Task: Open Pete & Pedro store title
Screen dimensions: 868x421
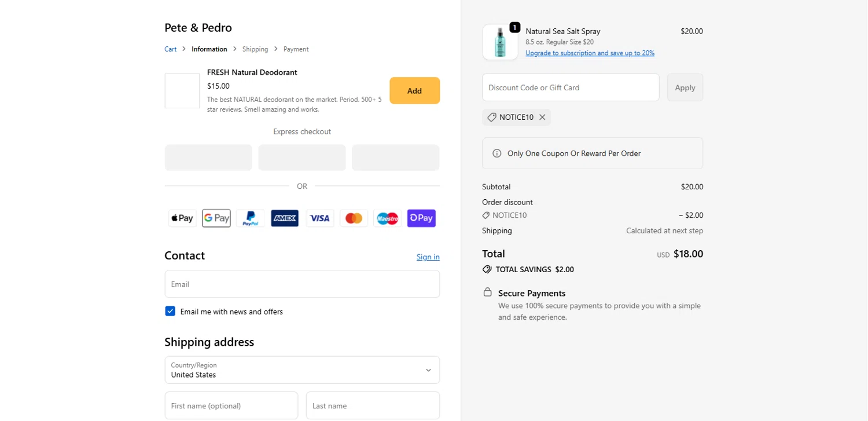Action: click(198, 28)
